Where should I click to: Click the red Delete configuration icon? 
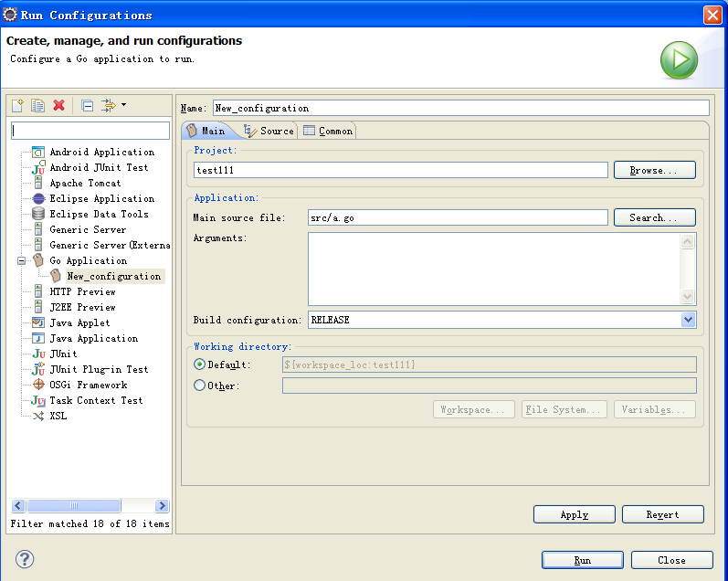click(x=58, y=105)
